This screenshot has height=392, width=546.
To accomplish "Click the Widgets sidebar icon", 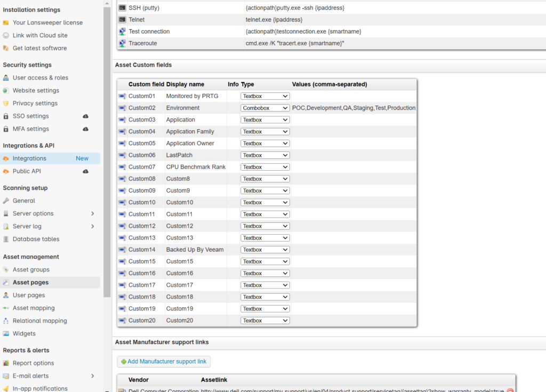I will (7, 333).
